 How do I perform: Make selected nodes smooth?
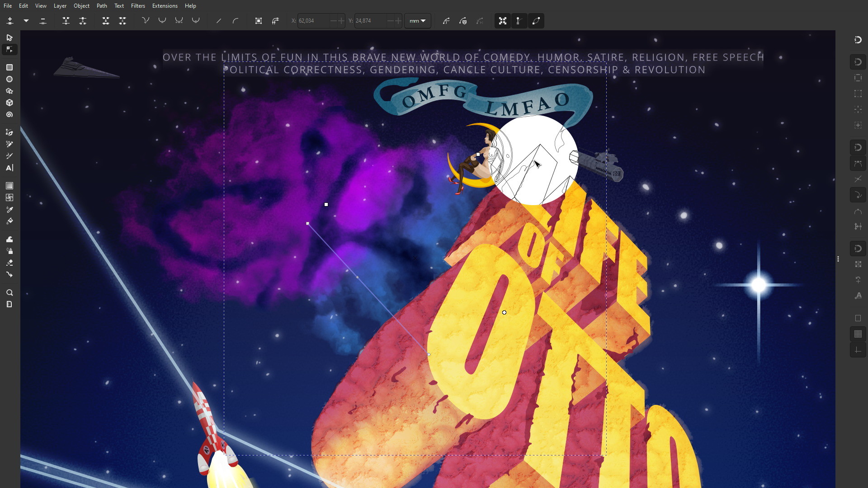(162, 21)
